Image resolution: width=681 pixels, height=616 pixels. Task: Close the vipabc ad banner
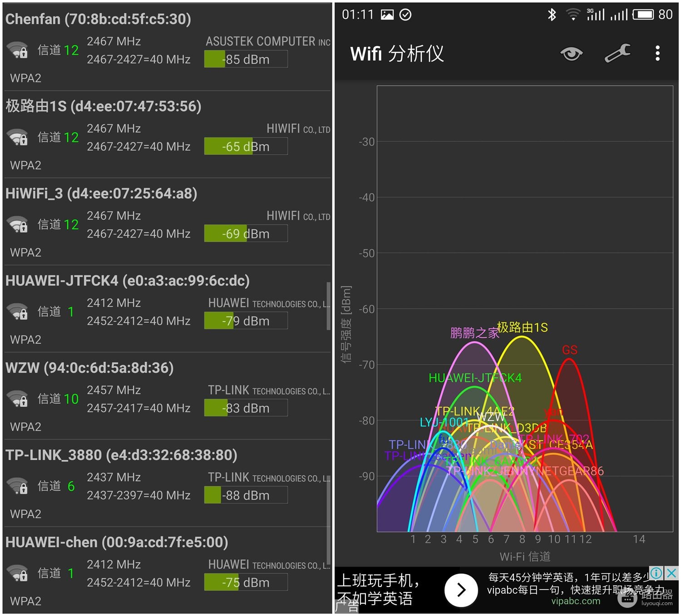coord(671,573)
